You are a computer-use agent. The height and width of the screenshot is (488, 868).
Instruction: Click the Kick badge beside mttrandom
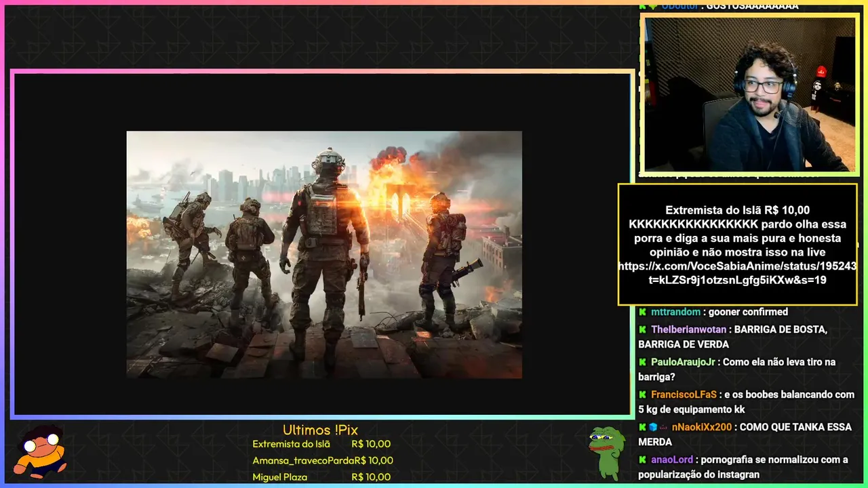point(642,312)
